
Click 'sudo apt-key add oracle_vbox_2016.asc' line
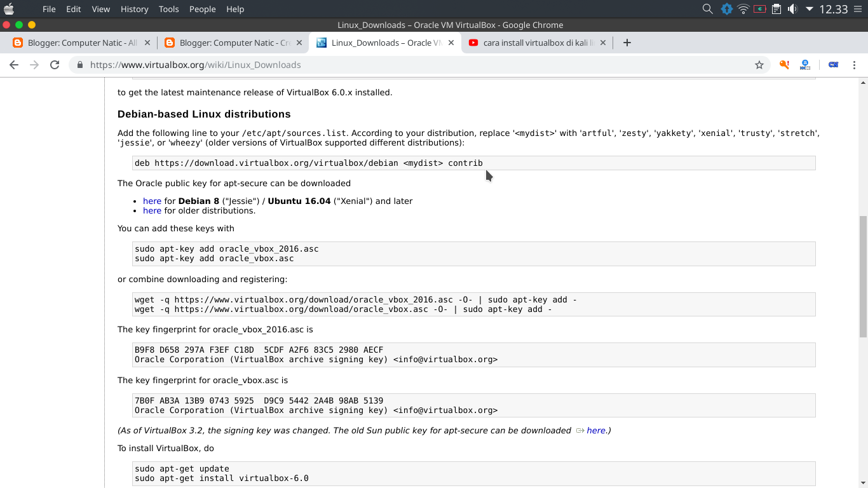point(227,248)
